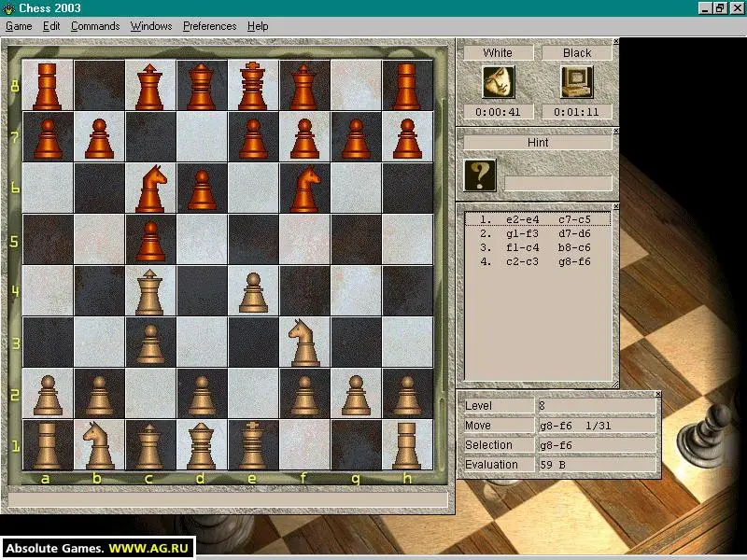The height and width of the screenshot is (560, 747).
Task: Click the status bar below the board
Action: [x=228, y=499]
